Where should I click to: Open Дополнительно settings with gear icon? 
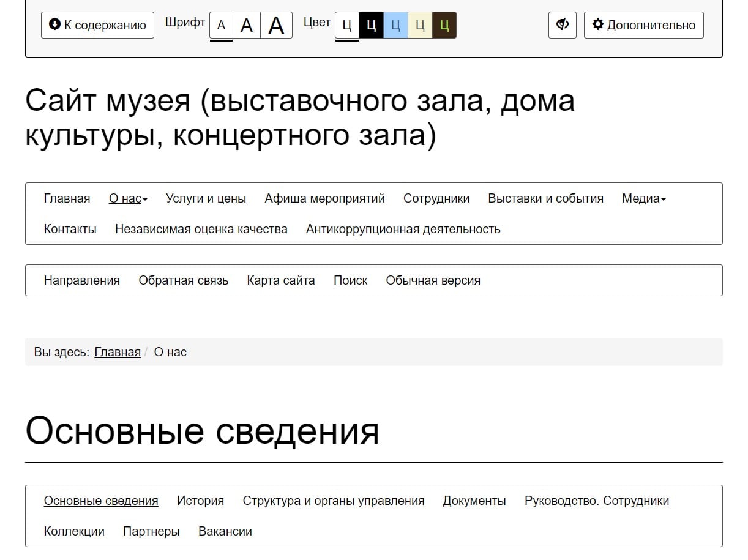[x=643, y=25]
